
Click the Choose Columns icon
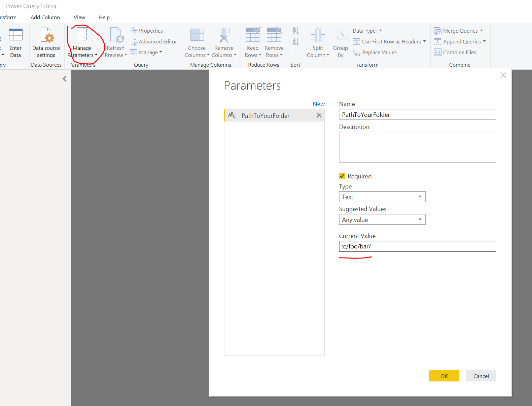tap(197, 35)
